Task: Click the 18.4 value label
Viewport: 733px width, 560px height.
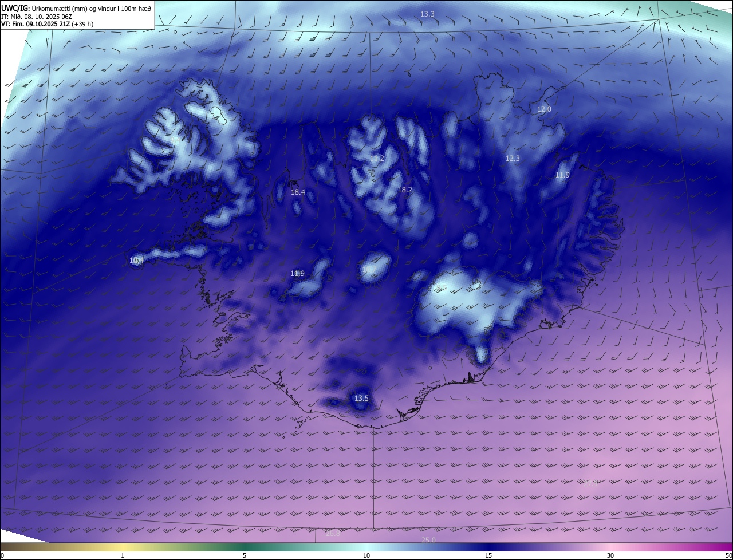Action: point(298,192)
